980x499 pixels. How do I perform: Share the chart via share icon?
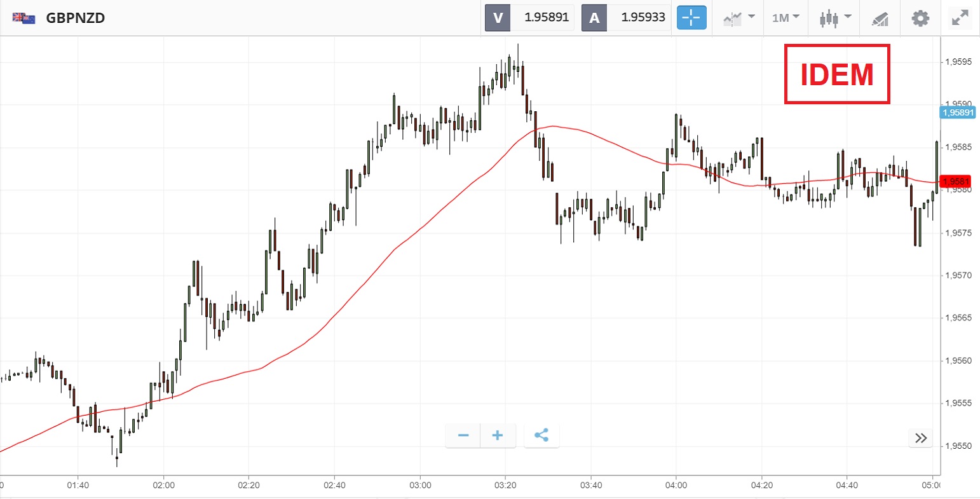(x=541, y=435)
